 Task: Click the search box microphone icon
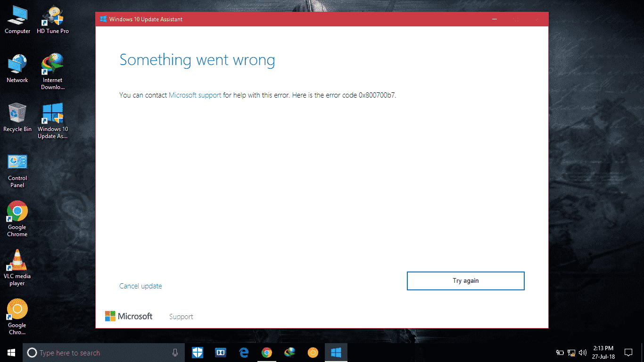(175, 353)
